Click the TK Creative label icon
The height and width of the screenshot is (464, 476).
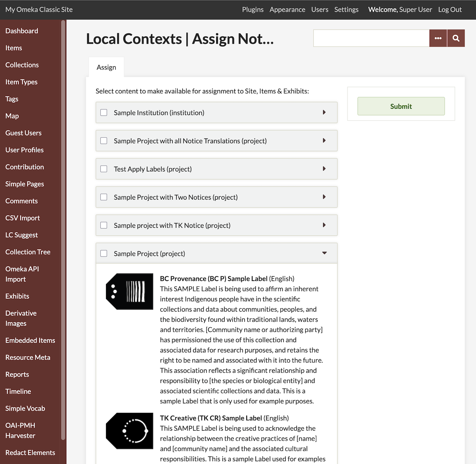click(129, 431)
